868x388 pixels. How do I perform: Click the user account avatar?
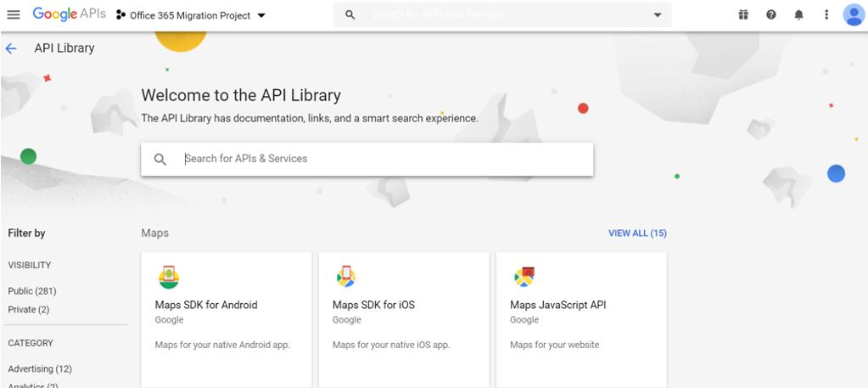coord(853,14)
